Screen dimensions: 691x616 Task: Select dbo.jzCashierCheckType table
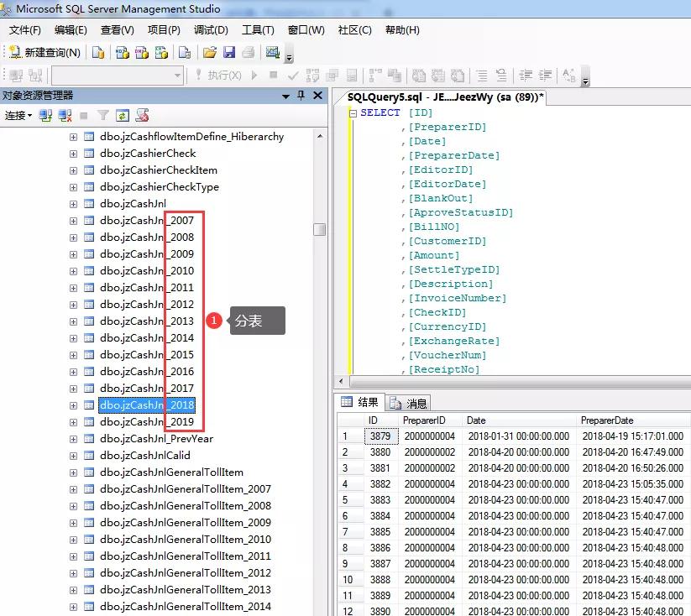[x=159, y=187]
